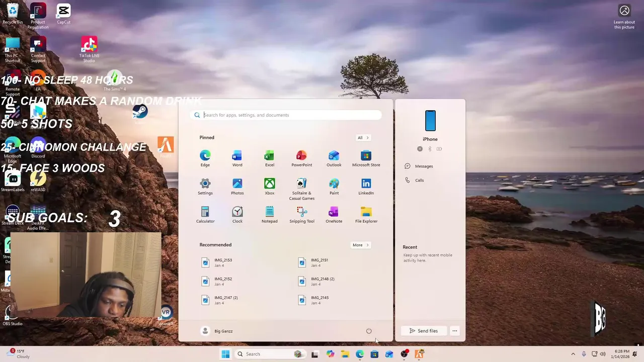
Task: Open Copilot from the taskbar
Action: point(330,354)
